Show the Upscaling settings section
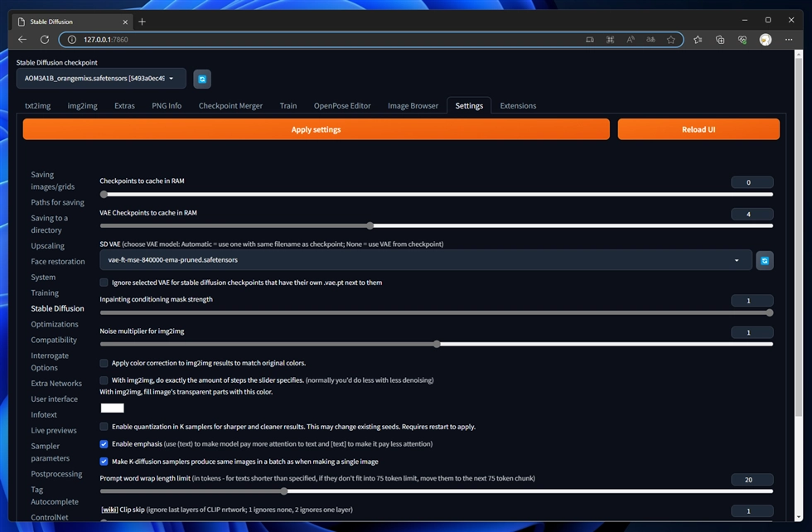 point(48,246)
